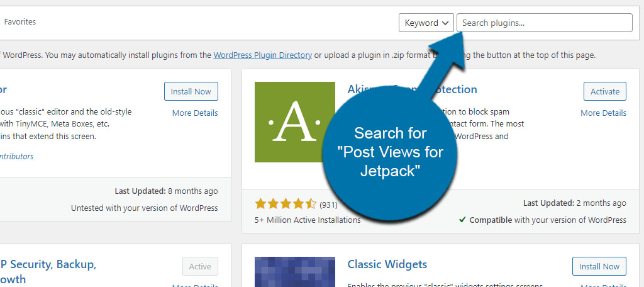This screenshot has height=287, width=644.
Task: Click the green compatibility checkmark icon
Action: pos(462,220)
